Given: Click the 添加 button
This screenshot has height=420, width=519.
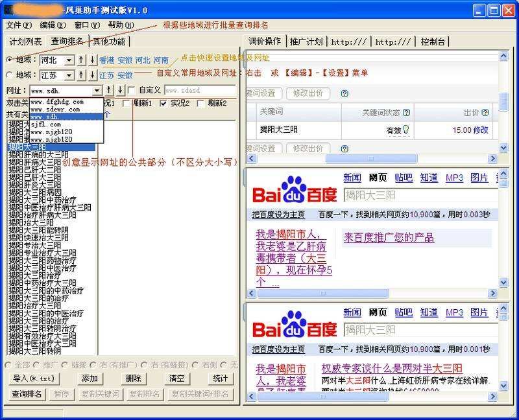Looking at the screenshot, I should (90, 379).
